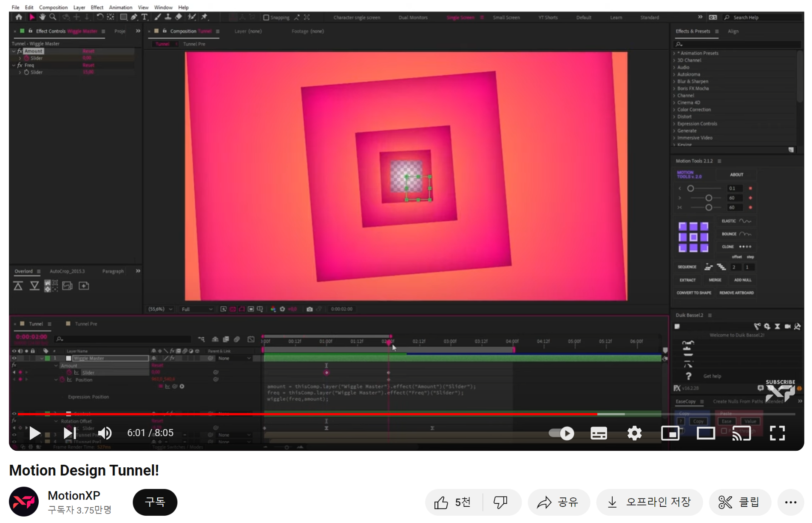The height and width of the screenshot is (523, 812).
Task: Open YouTube settings gear
Action: tap(634, 433)
